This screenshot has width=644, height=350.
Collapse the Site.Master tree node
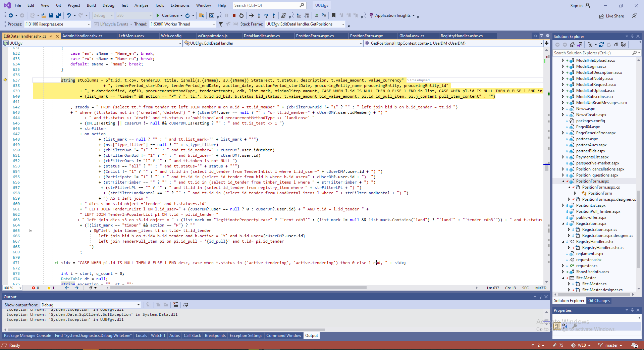(x=563, y=278)
